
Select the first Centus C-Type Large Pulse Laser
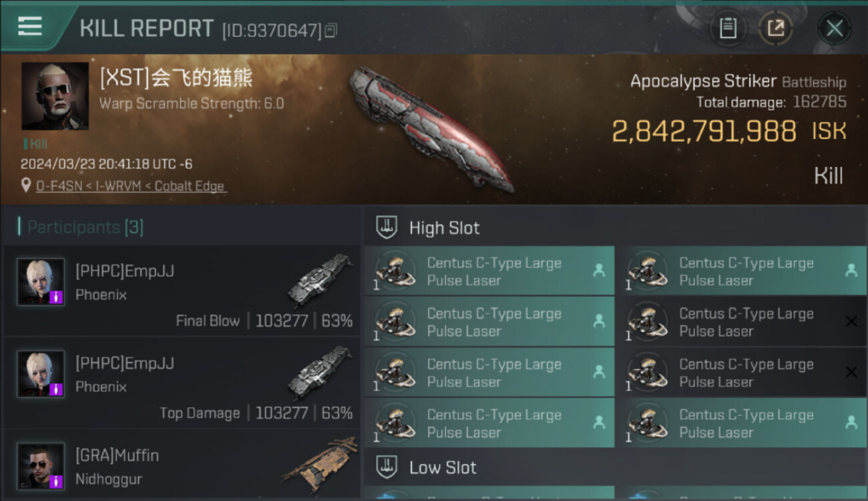[489, 271]
